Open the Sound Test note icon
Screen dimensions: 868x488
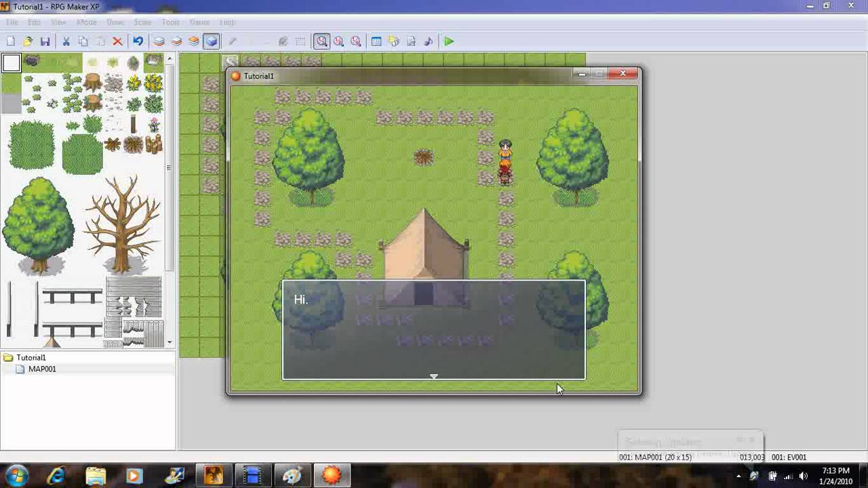(428, 41)
